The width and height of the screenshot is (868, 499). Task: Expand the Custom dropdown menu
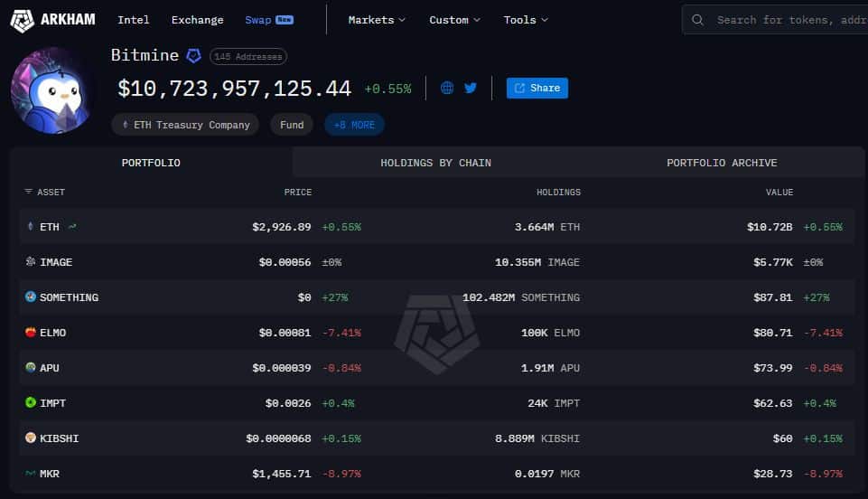tap(454, 20)
